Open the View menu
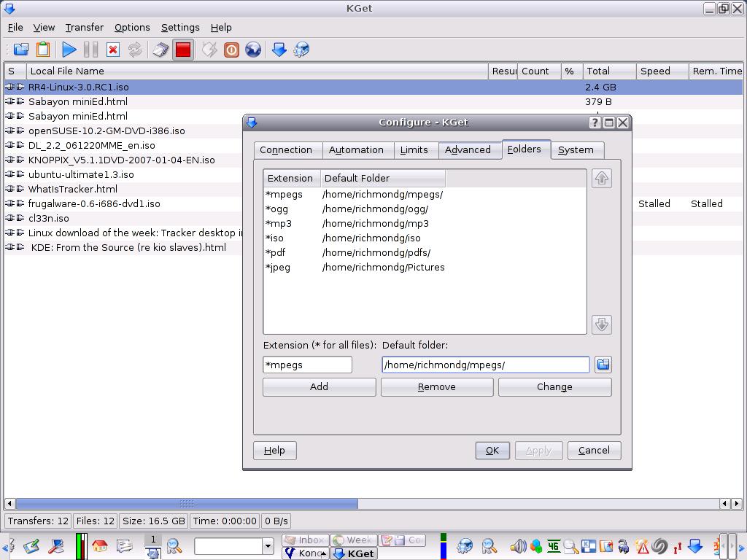The image size is (747, 560). coord(44,28)
